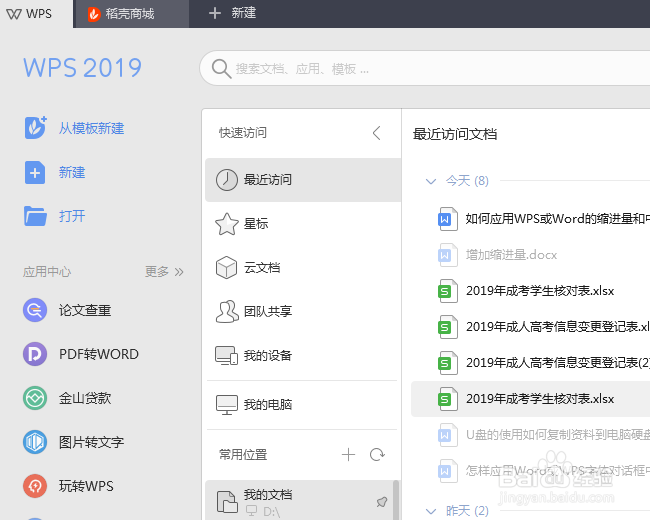Click spreadsheet icon of 2019年成人高考信息变更登记表(2)
This screenshot has height=520, width=650.
448,363
